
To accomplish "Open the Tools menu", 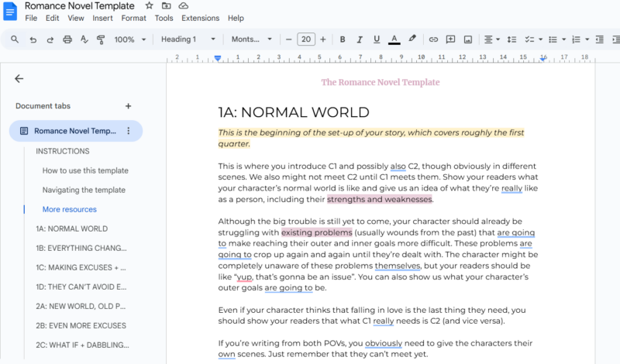I will tap(164, 18).
